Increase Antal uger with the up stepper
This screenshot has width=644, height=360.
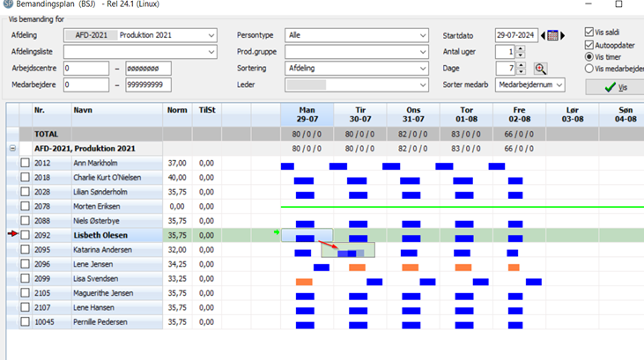pyautogui.click(x=522, y=49)
